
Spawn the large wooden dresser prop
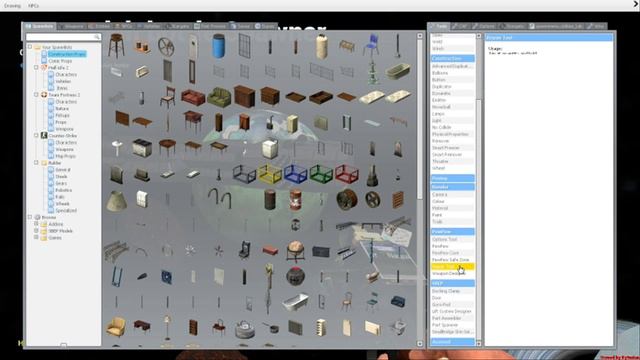[244, 96]
